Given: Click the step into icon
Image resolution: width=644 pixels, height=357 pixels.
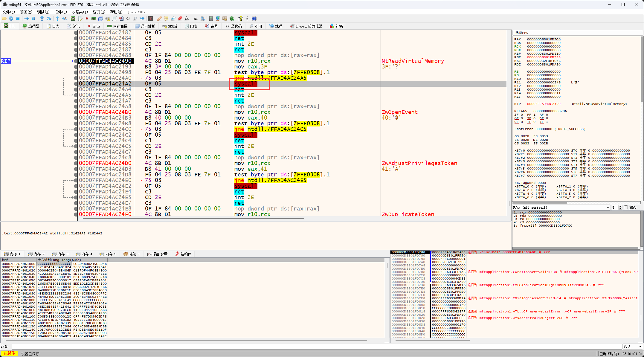Looking at the screenshot, I should coord(42,19).
